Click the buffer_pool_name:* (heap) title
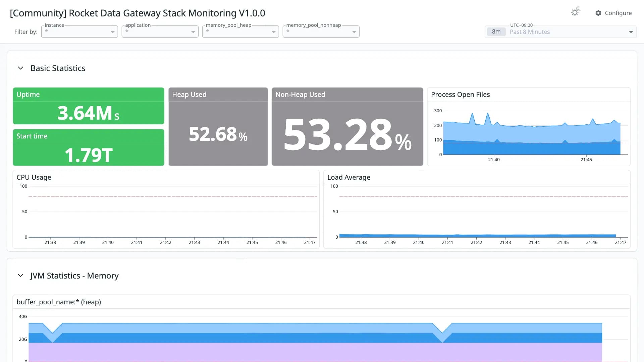The height and width of the screenshot is (362, 644). [x=59, y=302]
